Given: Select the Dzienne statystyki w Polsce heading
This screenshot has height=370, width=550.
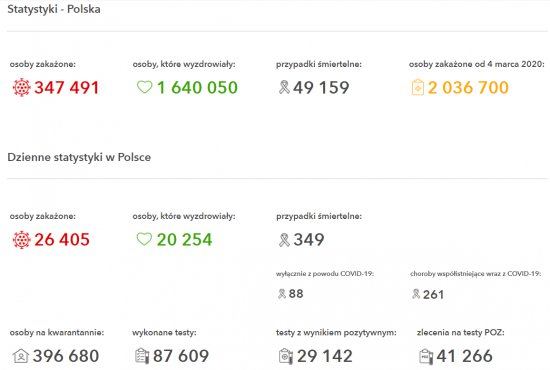Looking at the screenshot, I should pos(79,157).
